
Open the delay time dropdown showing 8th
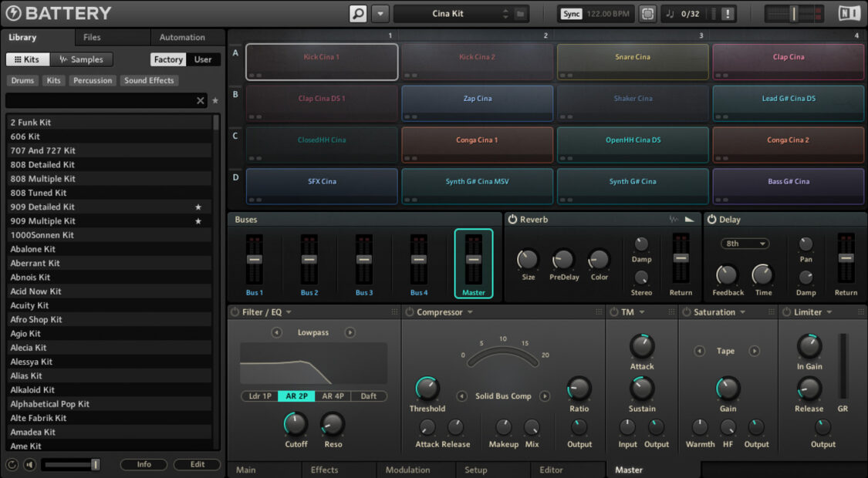[744, 243]
